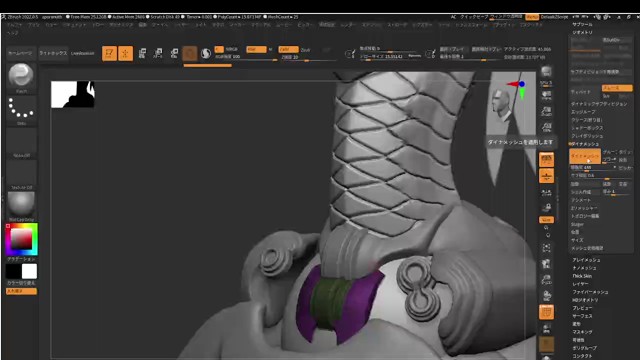The height and width of the screenshot is (360, 640).
Task: Toggle the Rgb channel button
Action: [256, 49]
